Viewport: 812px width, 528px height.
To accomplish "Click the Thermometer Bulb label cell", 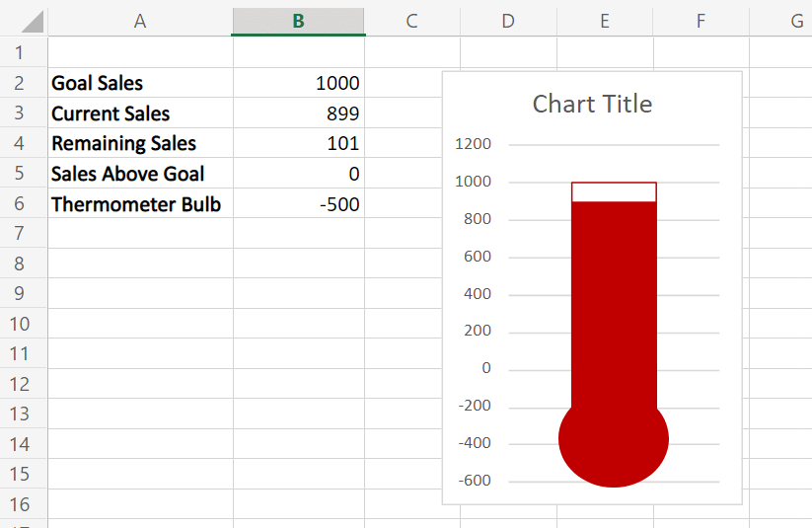I will (x=140, y=203).
